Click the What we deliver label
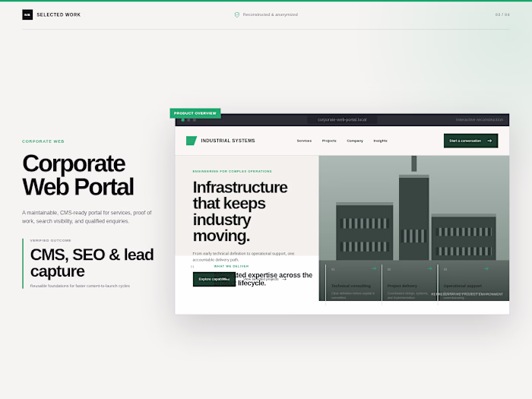 [231, 266]
